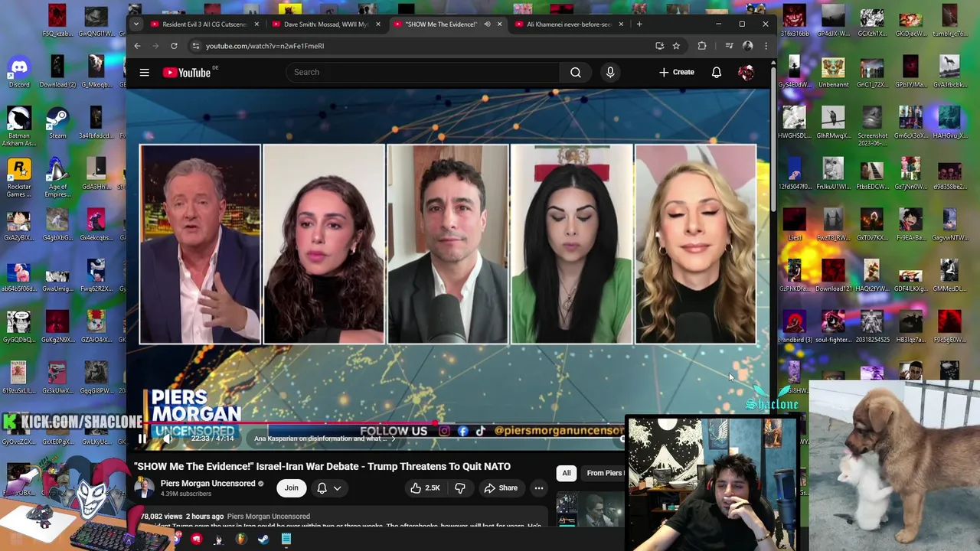Open more actions three-dot button under video
The width and height of the screenshot is (980, 551).
pos(539,487)
